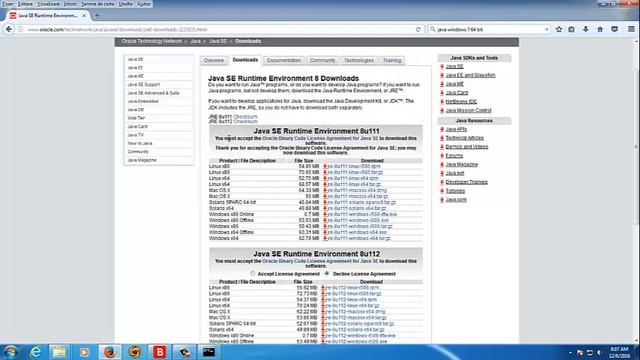640x360 pixels.
Task: Go back with browser back arrow
Action: point(9,29)
